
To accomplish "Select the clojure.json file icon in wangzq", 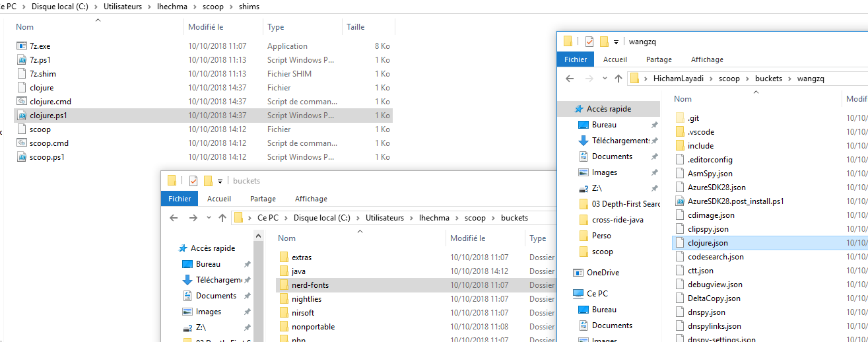I will pyautogui.click(x=681, y=243).
